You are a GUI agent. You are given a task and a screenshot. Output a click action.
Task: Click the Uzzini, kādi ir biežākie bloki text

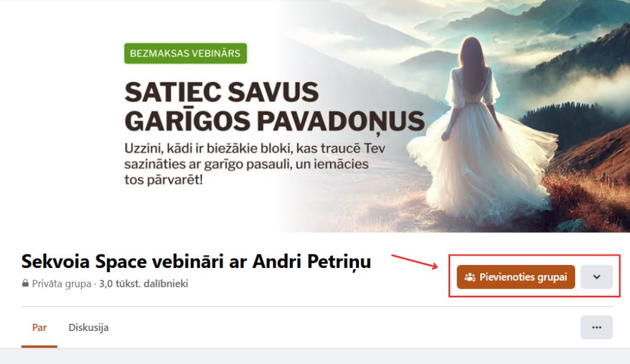pyautogui.click(x=255, y=148)
